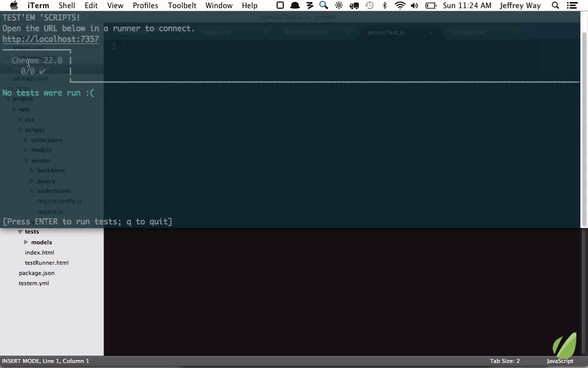Close the personTest.js tab
The width and height of the screenshot is (588, 368).
[x=431, y=32]
